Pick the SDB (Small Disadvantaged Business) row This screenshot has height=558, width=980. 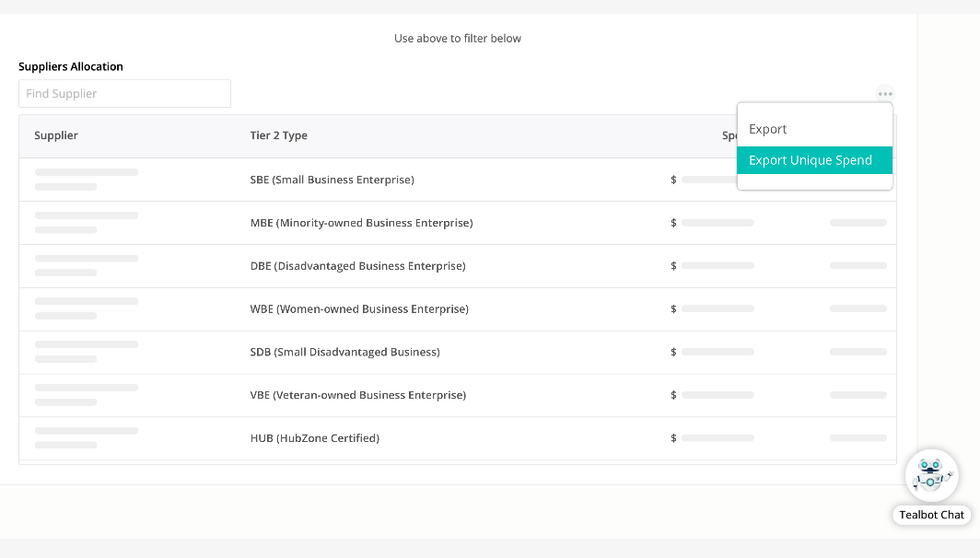[x=344, y=352]
